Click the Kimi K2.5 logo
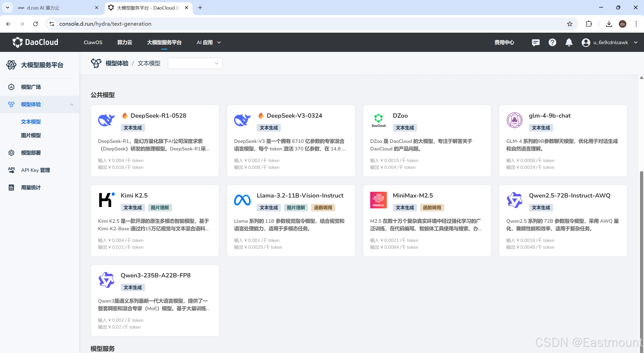The height and width of the screenshot is (353, 644). (x=107, y=200)
